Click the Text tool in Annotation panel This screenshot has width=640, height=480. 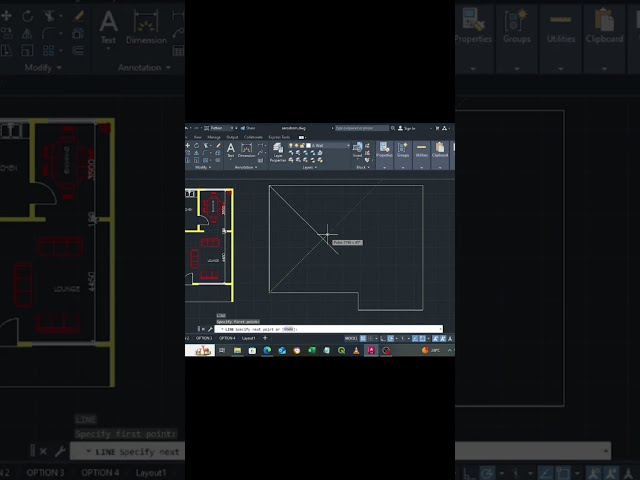tap(231, 150)
